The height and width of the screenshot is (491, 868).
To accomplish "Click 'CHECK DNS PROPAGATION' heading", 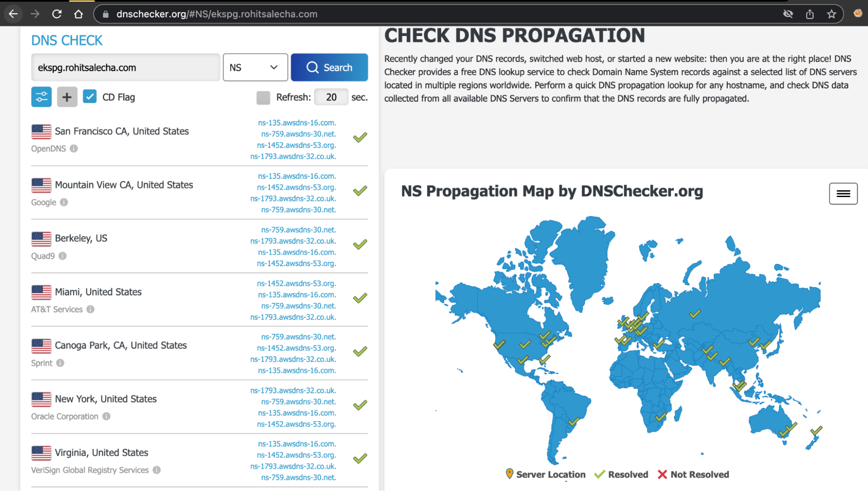I will pos(515,36).
